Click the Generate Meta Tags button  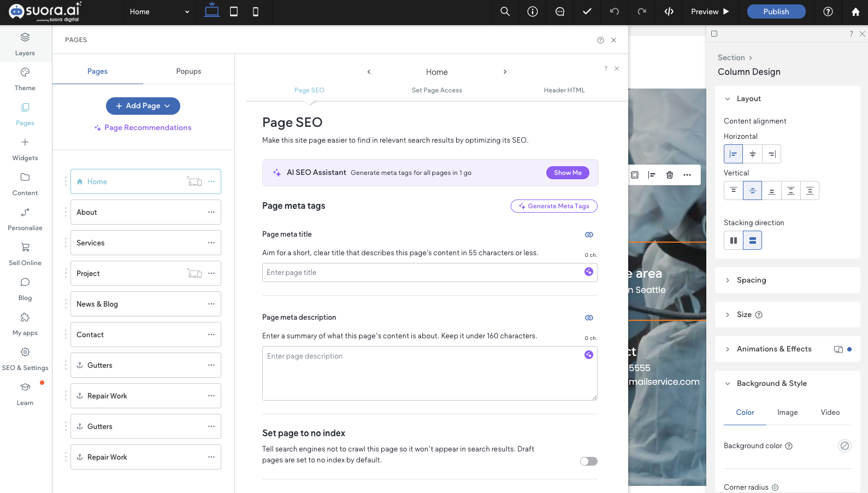pyautogui.click(x=554, y=206)
